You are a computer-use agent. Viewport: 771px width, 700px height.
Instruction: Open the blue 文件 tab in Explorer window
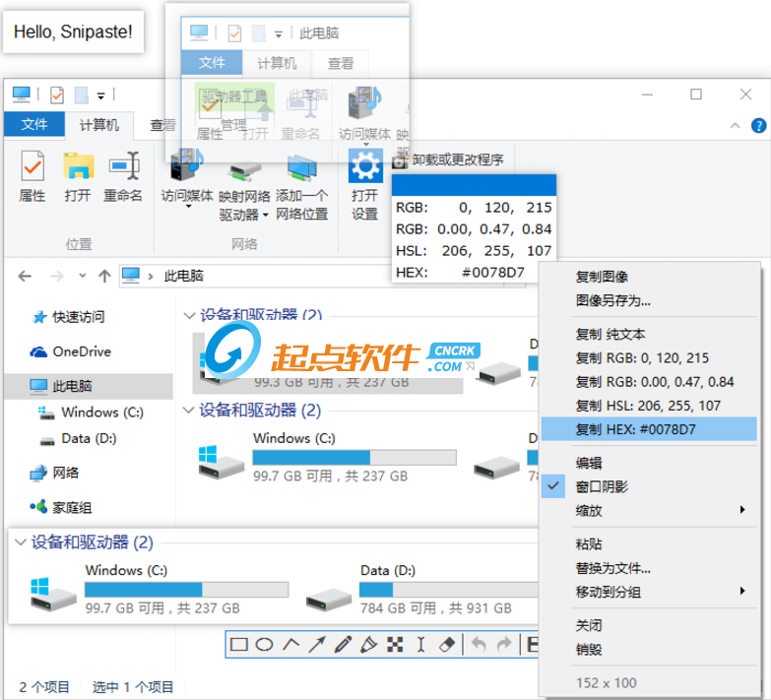pyautogui.click(x=34, y=124)
